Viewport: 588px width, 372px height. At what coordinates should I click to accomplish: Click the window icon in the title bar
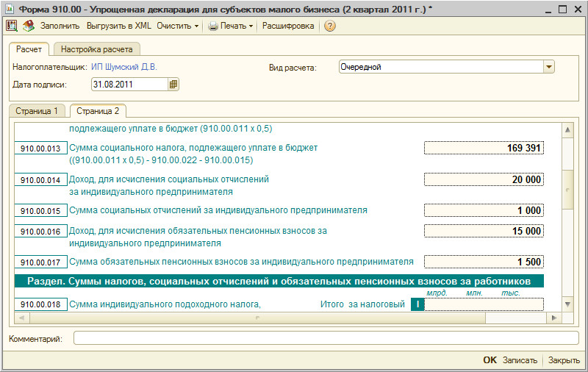click(9, 8)
